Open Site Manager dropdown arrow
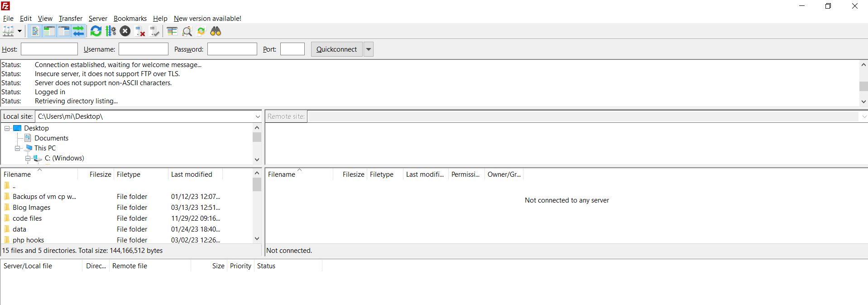This screenshot has height=305, width=868. pyautogui.click(x=19, y=31)
